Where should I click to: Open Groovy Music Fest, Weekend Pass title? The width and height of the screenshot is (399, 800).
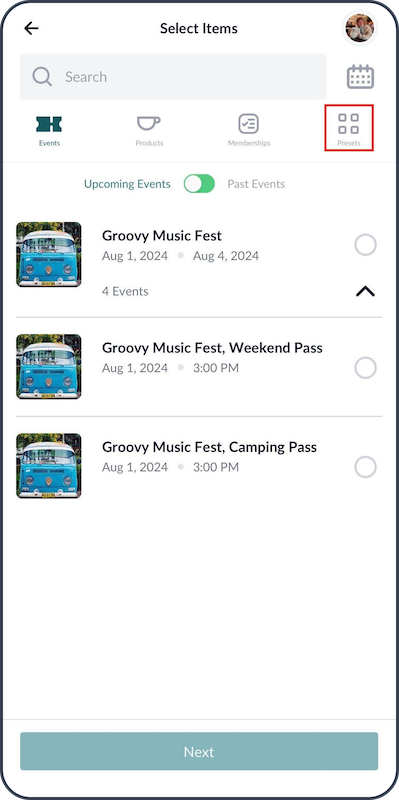click(x=212, y=348)
